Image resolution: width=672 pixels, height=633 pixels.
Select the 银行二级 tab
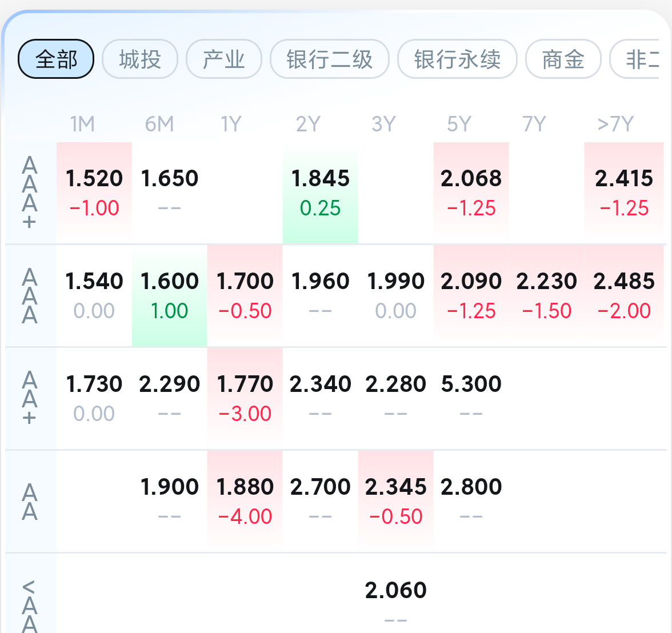pos(330,59)
